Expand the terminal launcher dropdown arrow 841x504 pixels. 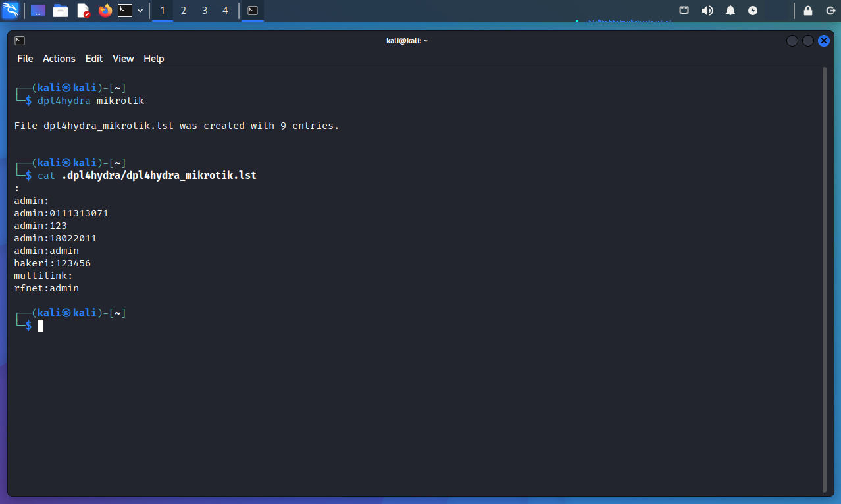pos(140,11)
